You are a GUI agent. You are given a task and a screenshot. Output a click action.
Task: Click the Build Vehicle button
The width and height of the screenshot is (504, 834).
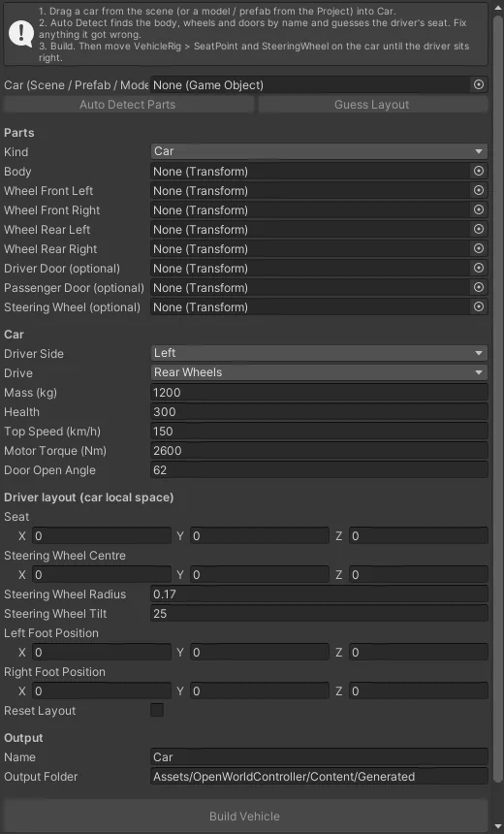click(244, 816)
